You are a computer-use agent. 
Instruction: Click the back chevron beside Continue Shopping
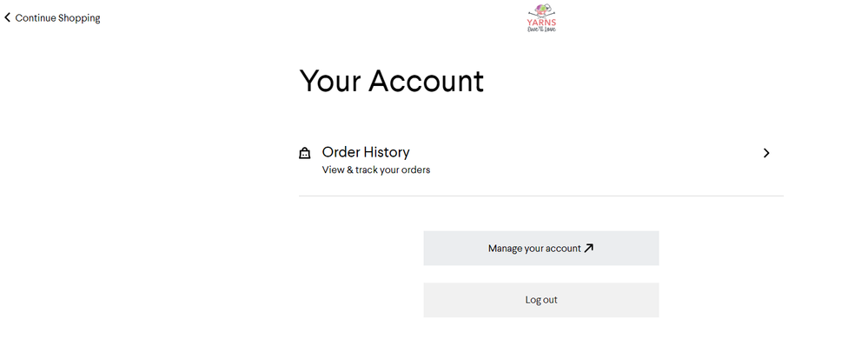pyautogui.click(x=8, y=17)
